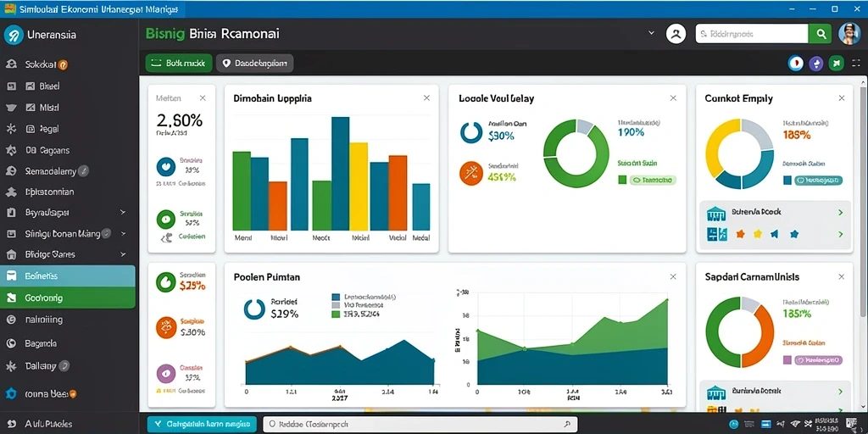This screenshot has width=868, height=434.
Task: Toggle the blue legend square in Comkot Emply card
Action: [787, 180]
